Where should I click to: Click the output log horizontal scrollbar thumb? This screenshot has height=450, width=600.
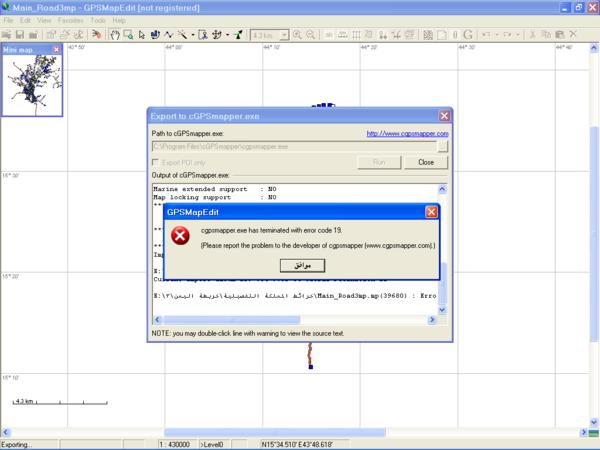[x=232, y=320]
